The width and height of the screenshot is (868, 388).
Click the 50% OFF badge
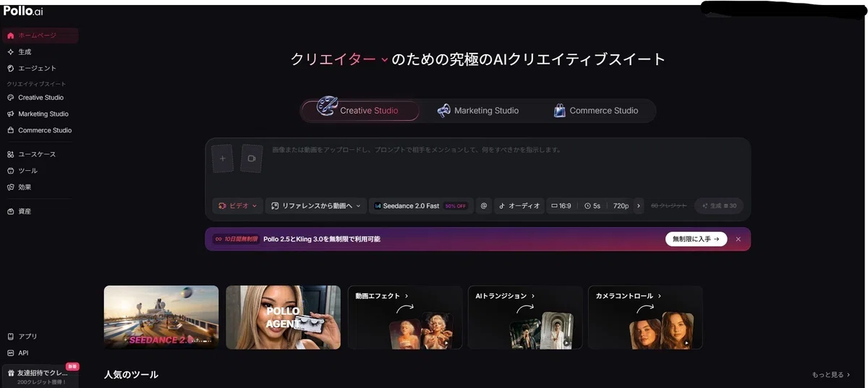point(456,206)
